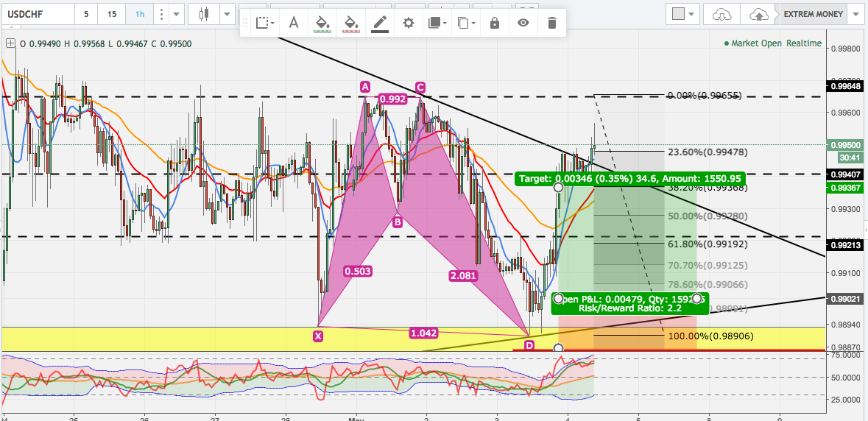Open the chart style dropdown arrow
The image size is (868, 421).
[226, 14]
